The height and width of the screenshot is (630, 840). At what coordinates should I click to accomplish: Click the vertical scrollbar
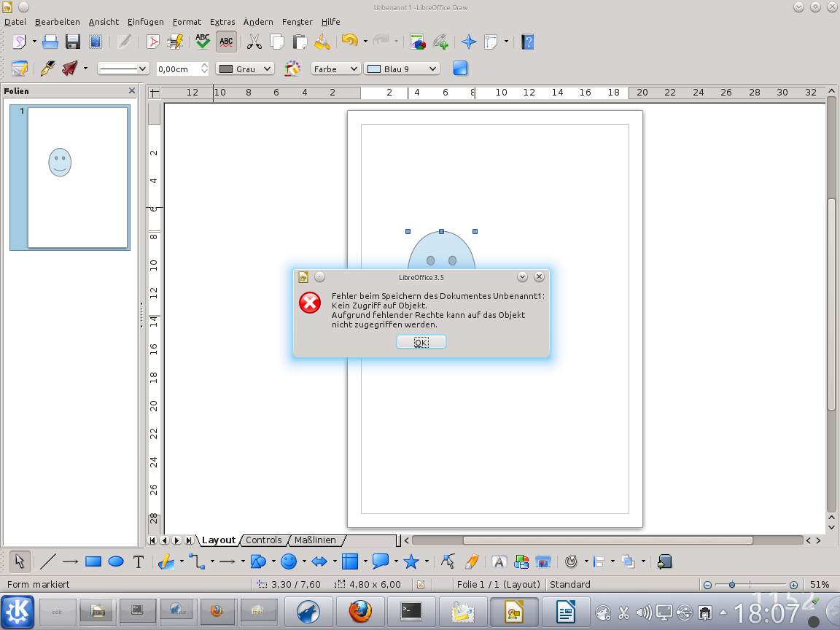tap(831, 306)
